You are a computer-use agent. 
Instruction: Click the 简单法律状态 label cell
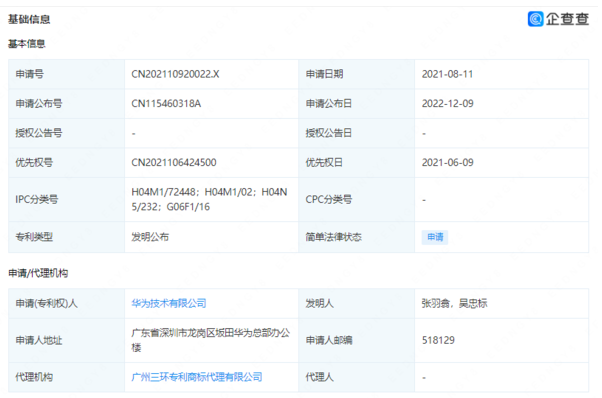coord(356,237)
